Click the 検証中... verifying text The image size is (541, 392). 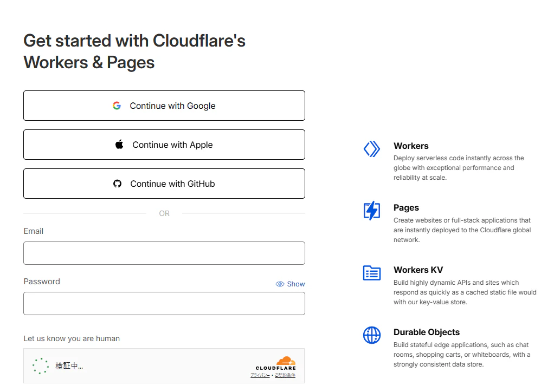(x=69, y=366)
